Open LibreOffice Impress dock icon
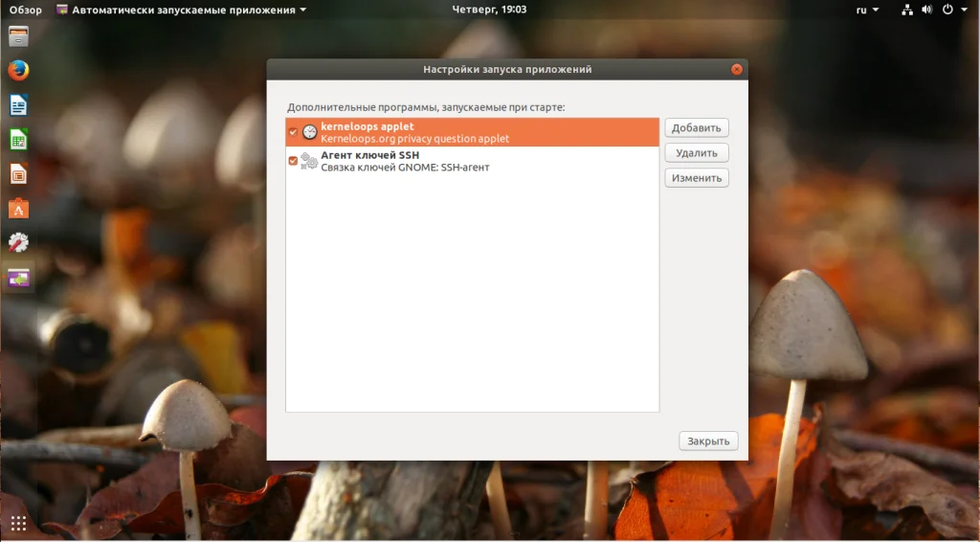The width and height of the screenshot is (980, 542). tap(18, 173)
